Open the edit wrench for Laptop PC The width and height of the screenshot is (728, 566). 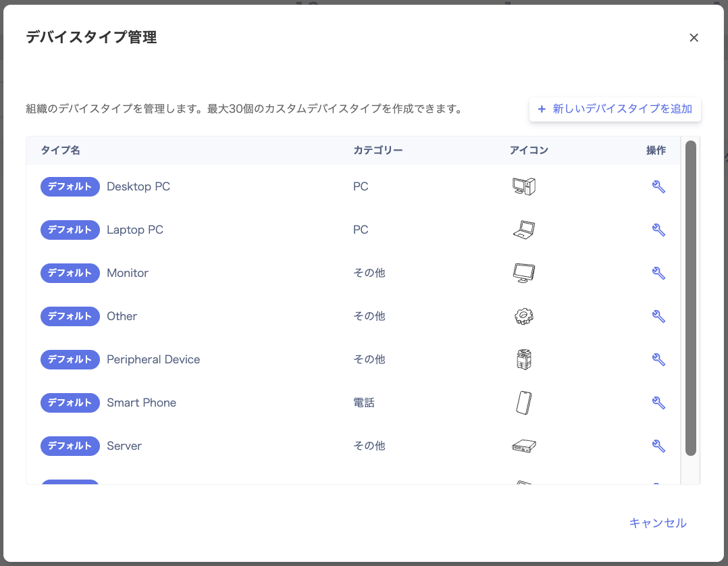[658, 230]
